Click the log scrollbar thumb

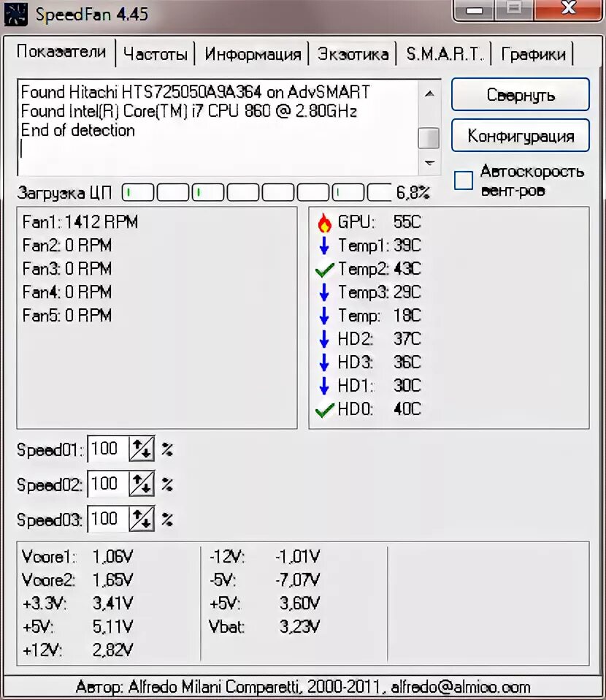tap(429, 138)
